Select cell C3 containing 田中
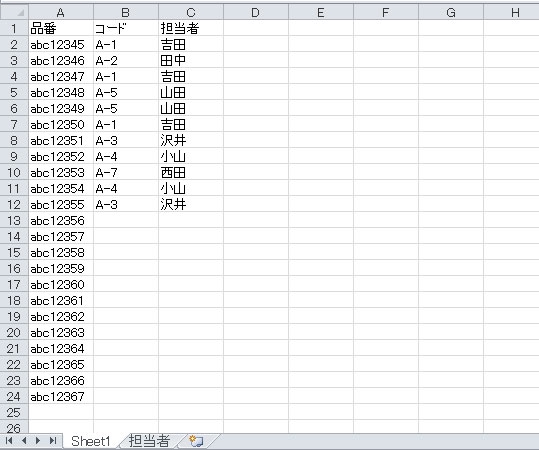The image size is (539, 450). tap(191, 60)
